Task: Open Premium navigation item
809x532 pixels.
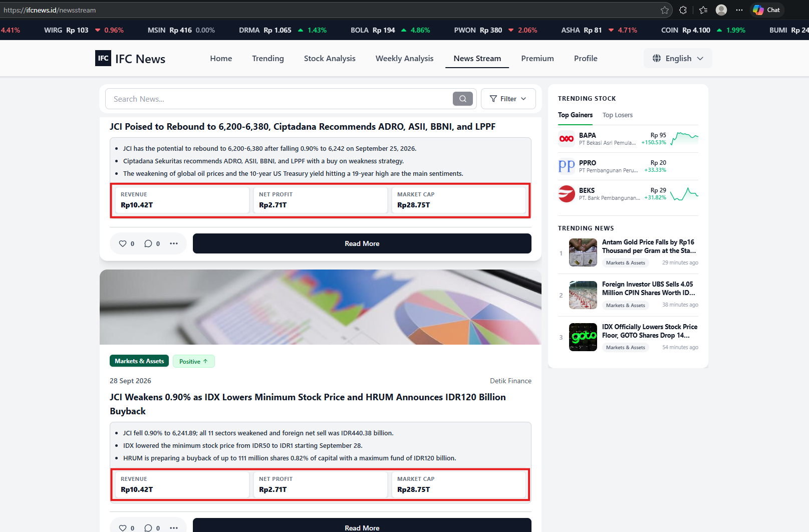Action: [x=537, y=58]
